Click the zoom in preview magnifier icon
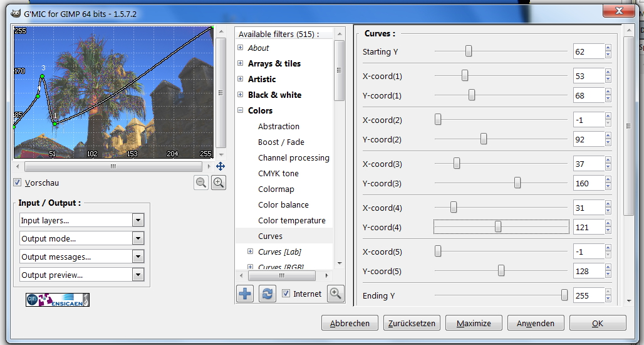 pos(219,182)
